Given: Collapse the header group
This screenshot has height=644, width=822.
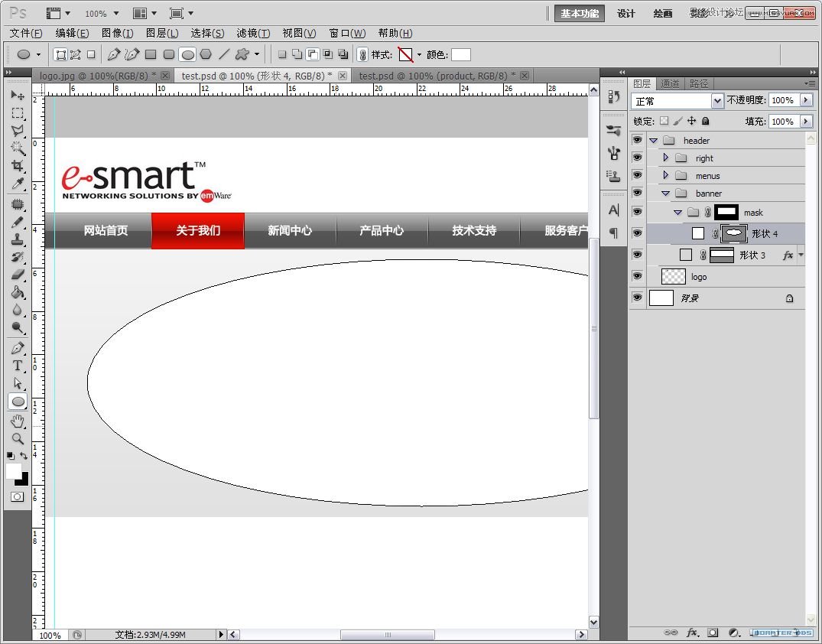Looking at the screenshot, I should click(653, 141).
